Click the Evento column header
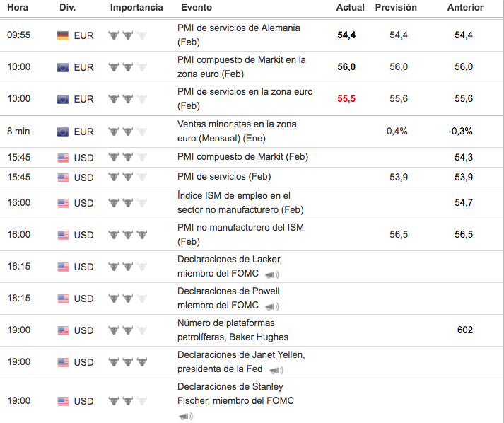 click(x=196, y=7)
